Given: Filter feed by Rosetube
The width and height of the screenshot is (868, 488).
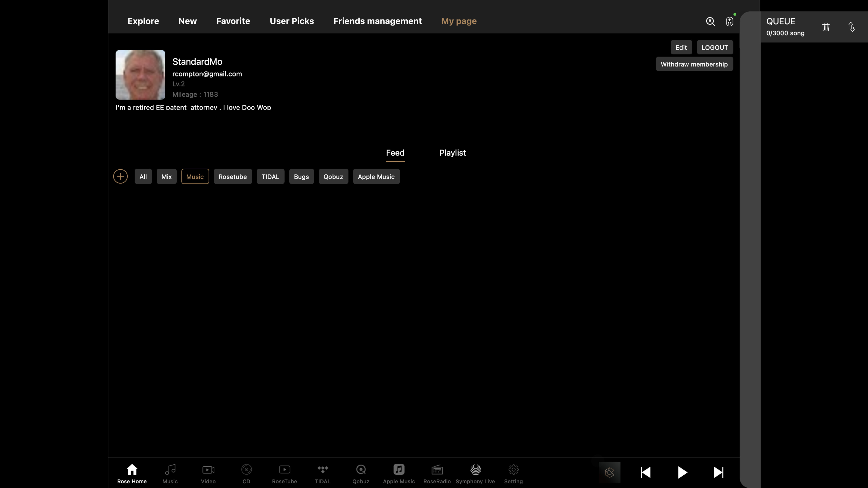Looking at the screenshot, I should point(233,176).
